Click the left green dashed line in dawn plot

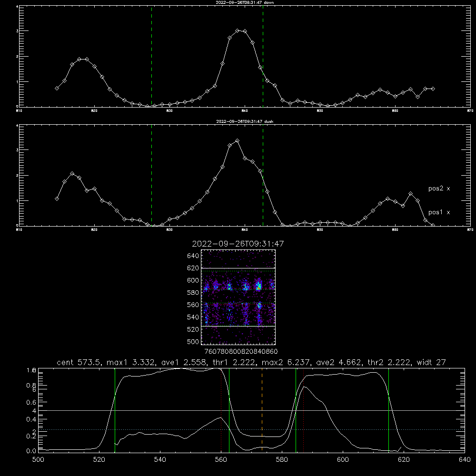[151, 56]
